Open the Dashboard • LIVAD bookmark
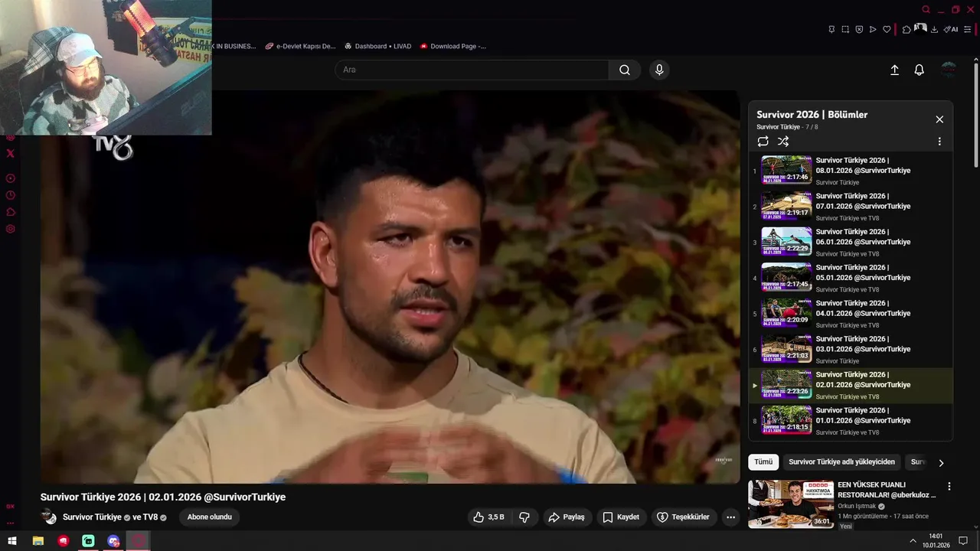 pyautogui.click(x=377, y=46)
